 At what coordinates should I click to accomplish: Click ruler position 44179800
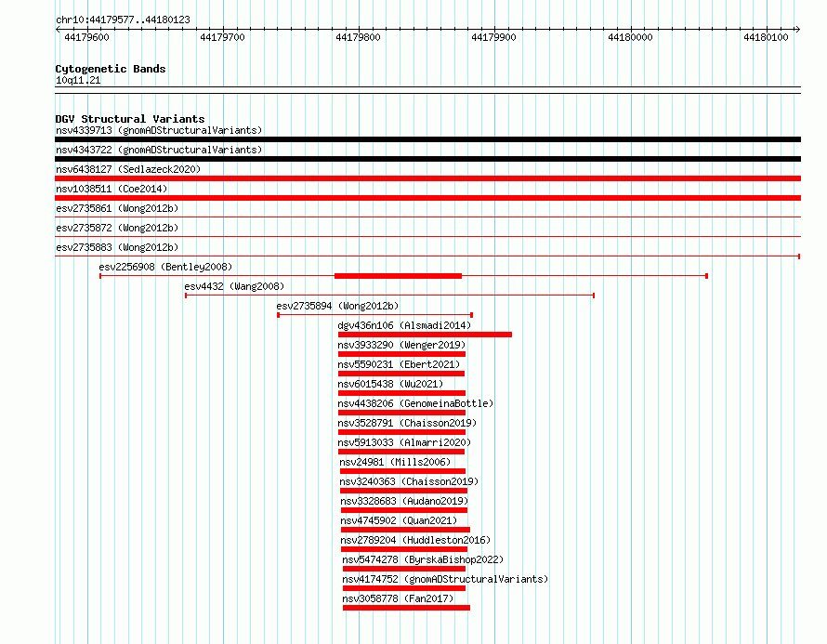point(358,37)
